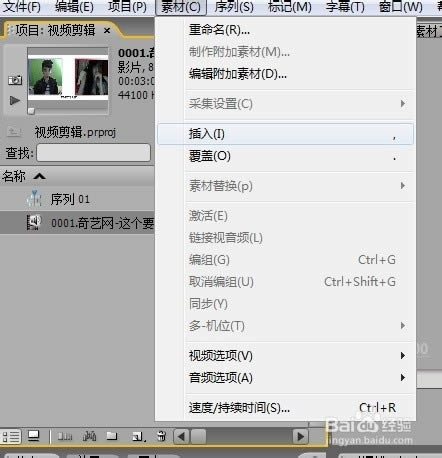The height and width of the screenshot is (458, 442).
Task: Switch project panel to icon view
Action: 34,436
